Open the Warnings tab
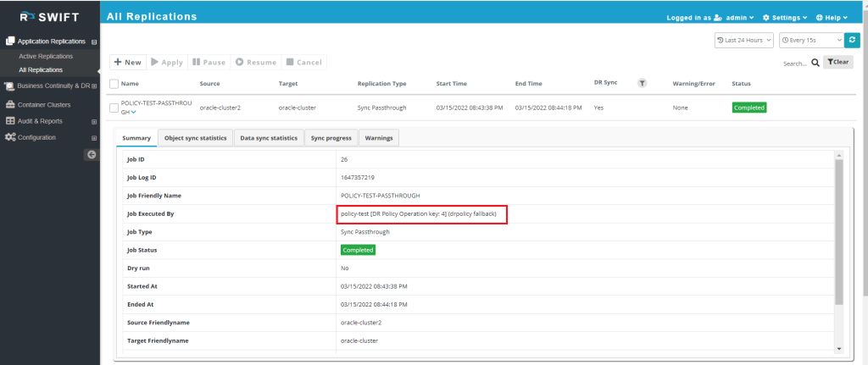The height and width of the screenshot is (365, 868). [379, 138]
